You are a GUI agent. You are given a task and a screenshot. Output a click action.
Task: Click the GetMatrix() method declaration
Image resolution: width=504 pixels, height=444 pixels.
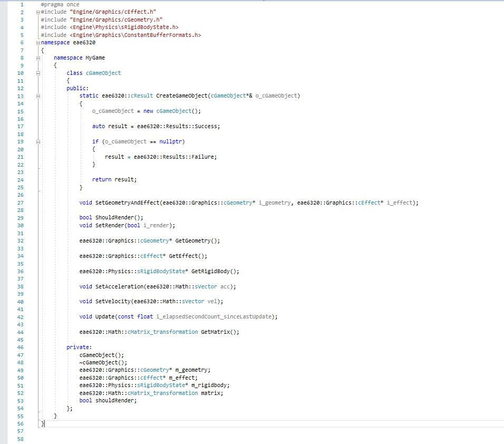159,332
